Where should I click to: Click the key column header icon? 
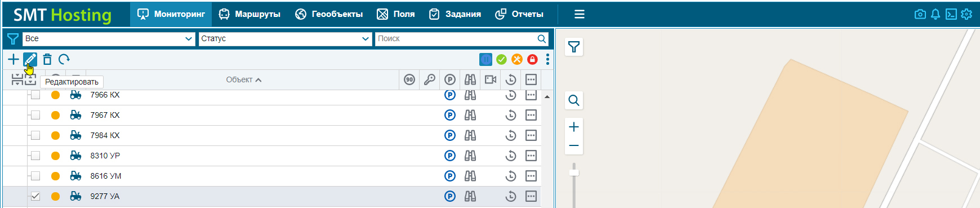[429, 79]
